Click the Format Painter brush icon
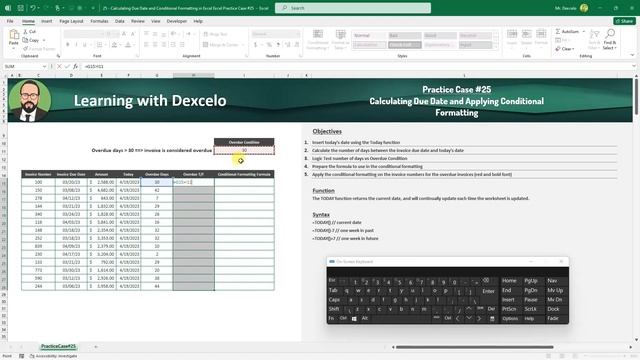This screenshot has height=360, width=640. pyautogui.click(x=25, y=49)
